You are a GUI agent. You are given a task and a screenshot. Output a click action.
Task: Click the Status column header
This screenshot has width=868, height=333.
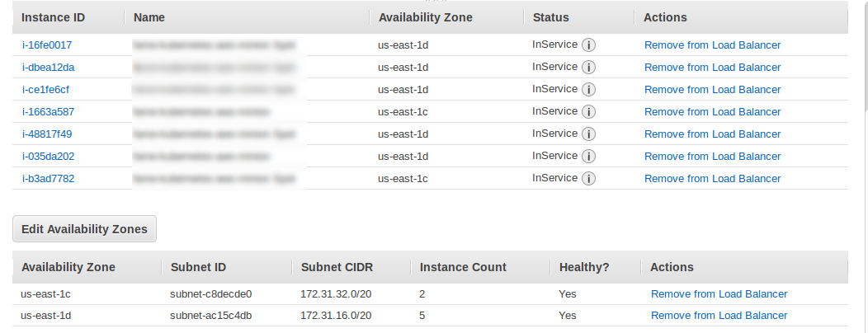[x=551, y=17]
